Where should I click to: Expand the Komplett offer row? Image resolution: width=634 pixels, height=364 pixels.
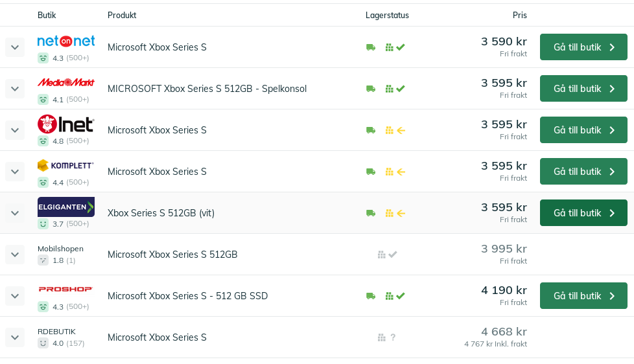pos(15,172)
